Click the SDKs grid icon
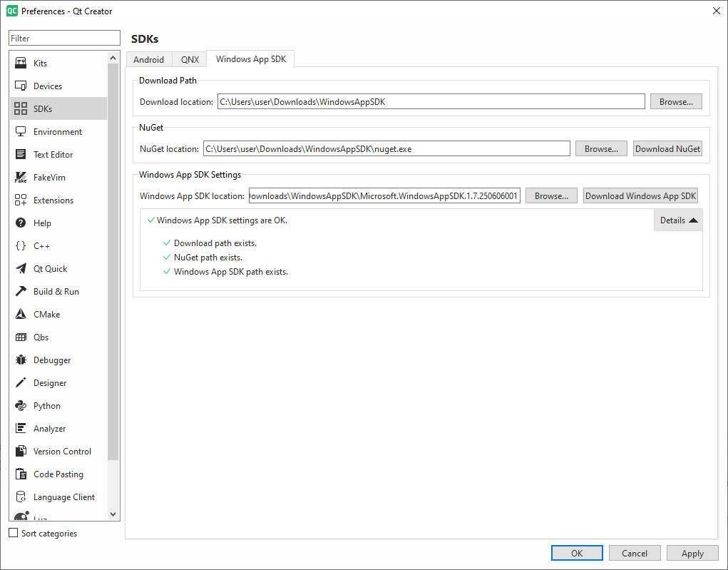Image resolution: width=728 pixels, height=570 pixels. (21, 108)
